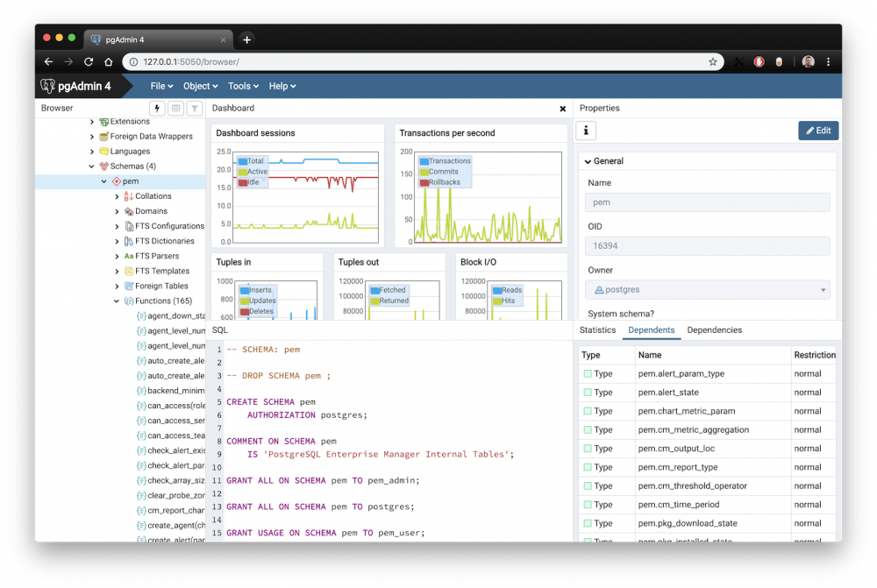
Task: Toggle the Reads legend in Block I/O
Action: pyautogui.click(x=507, y=290)
